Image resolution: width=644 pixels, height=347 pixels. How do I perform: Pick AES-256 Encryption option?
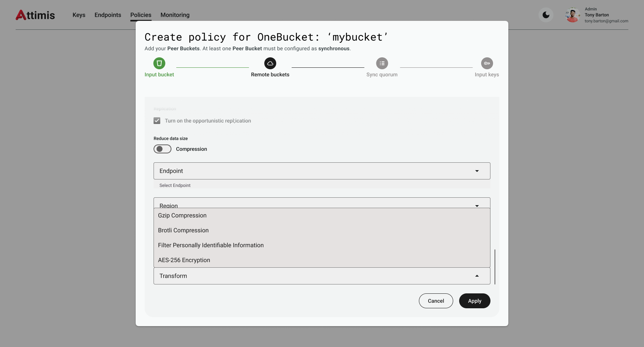coord(184,260)
